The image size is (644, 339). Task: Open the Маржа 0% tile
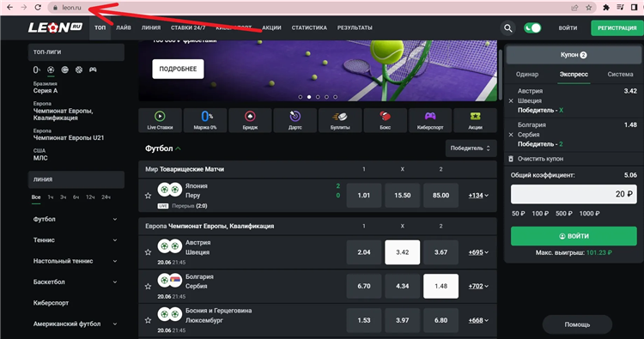205,120
